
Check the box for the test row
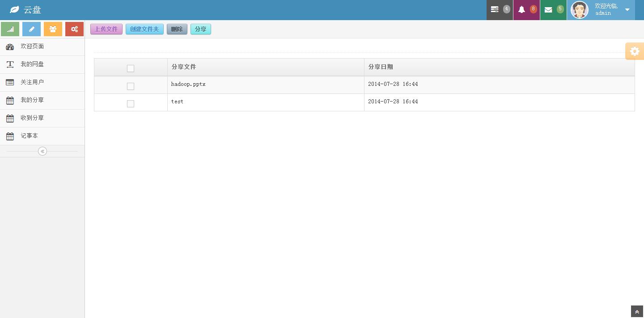point(131,104)
